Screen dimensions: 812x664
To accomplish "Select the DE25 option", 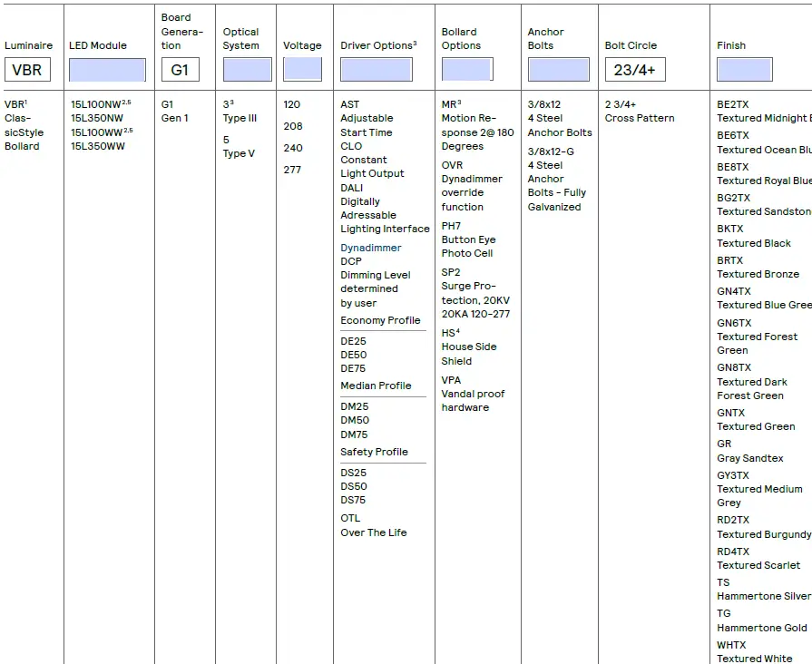I will click(x=353, y=341).
